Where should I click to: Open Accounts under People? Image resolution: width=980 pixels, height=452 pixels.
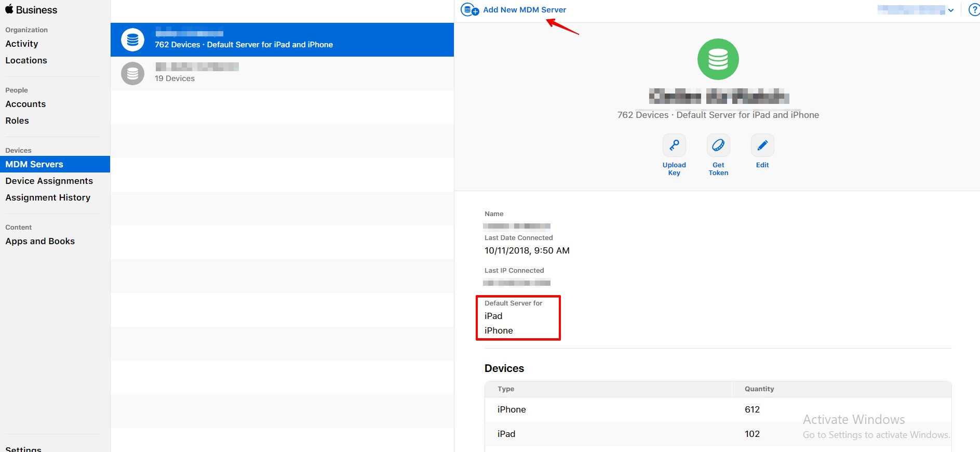click(25, 104)
